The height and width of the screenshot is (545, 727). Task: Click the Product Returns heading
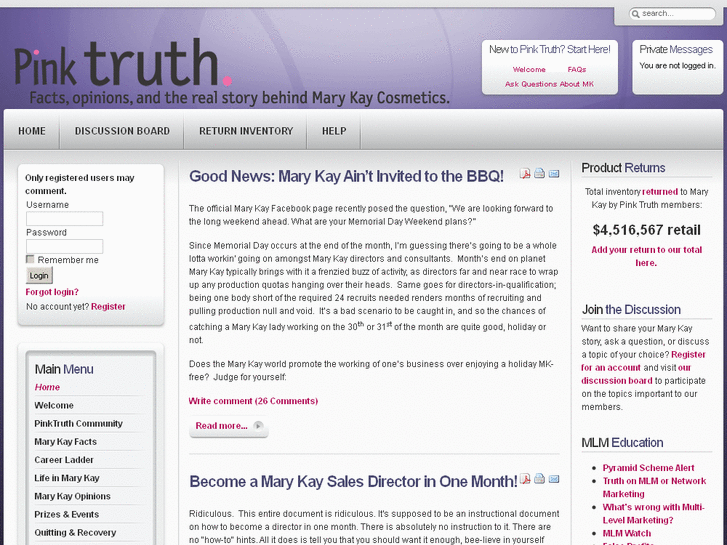(x=623, y=167)
